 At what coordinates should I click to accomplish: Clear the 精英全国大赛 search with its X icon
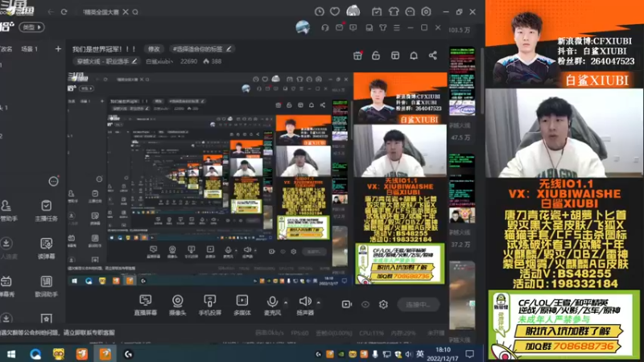[x=126, y=12]
